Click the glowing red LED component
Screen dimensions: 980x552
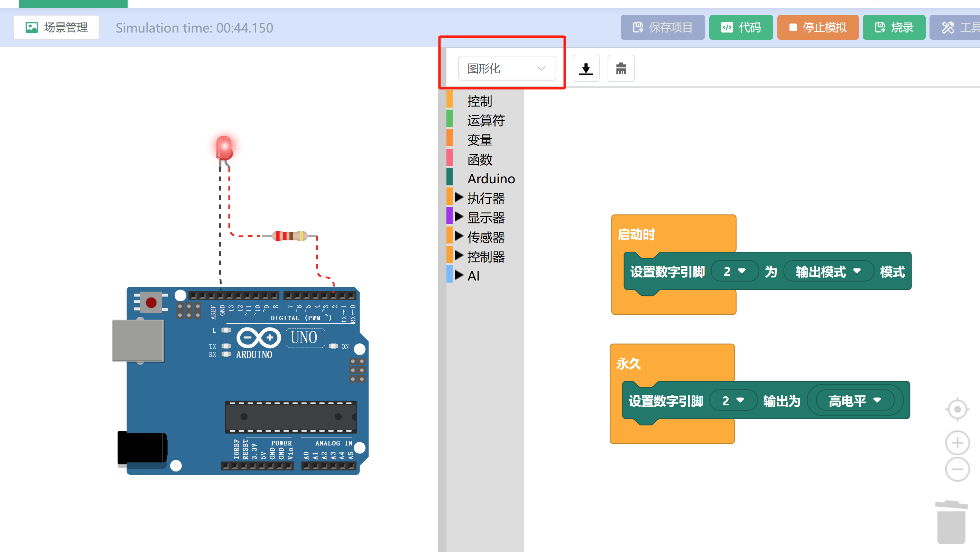[x=224, y=148]
